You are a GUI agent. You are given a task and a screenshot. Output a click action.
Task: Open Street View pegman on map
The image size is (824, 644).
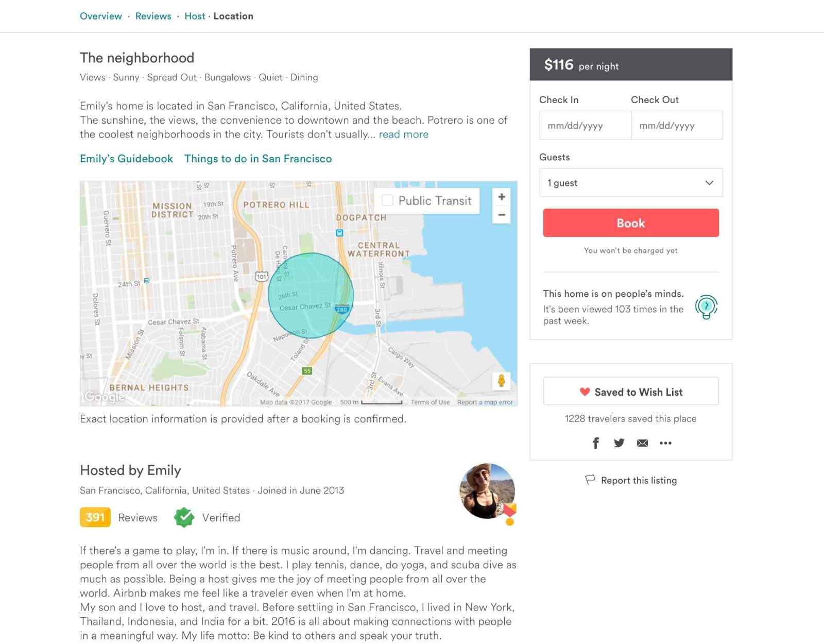point(501,381)
